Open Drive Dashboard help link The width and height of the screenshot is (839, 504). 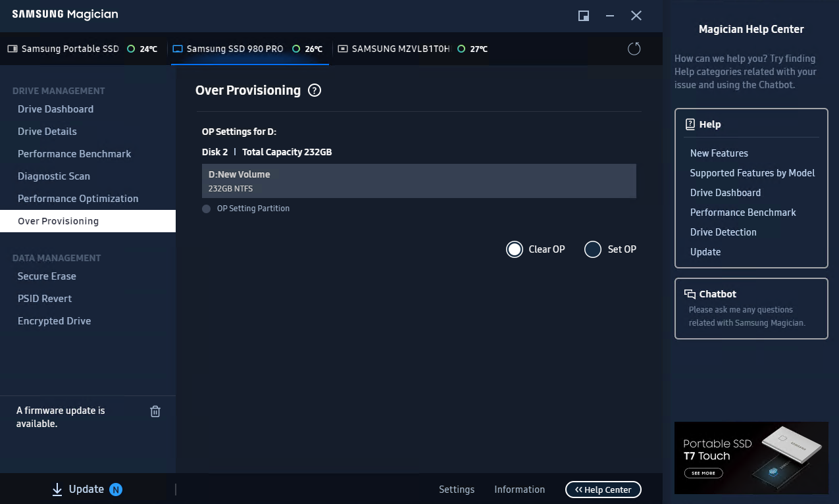click(725, 193)
